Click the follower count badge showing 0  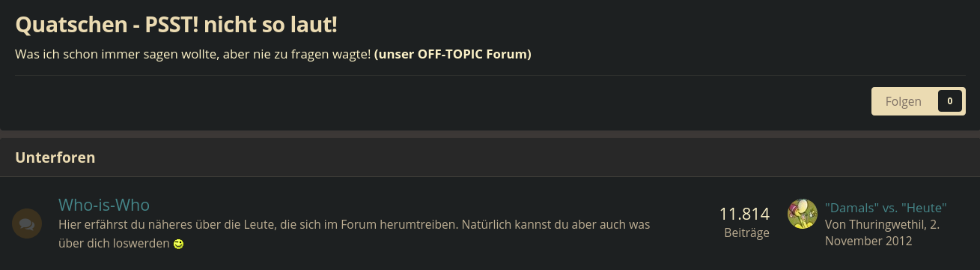[949, 101]
